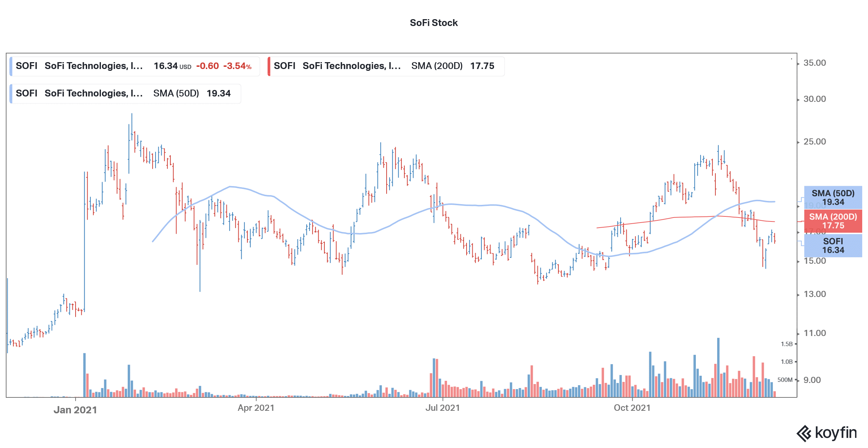This screenshot has height=448, width=868.
Task: Click the Apr 2021 date axis label
Action: (x=256, y=408)
